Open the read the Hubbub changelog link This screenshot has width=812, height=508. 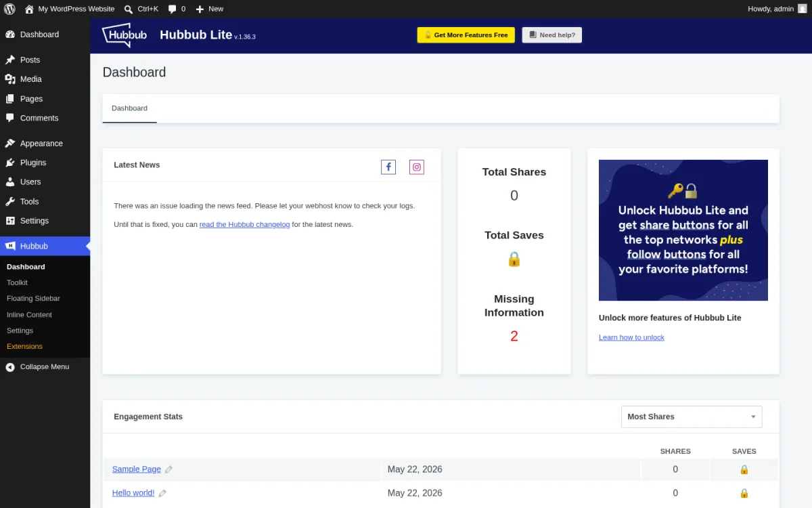pos(244,224)
